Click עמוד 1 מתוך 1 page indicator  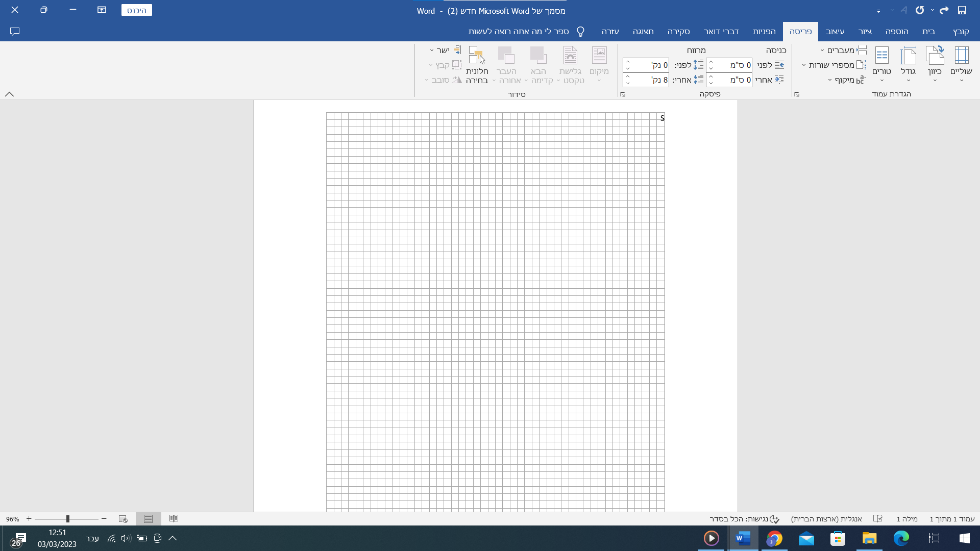point(952,519)
